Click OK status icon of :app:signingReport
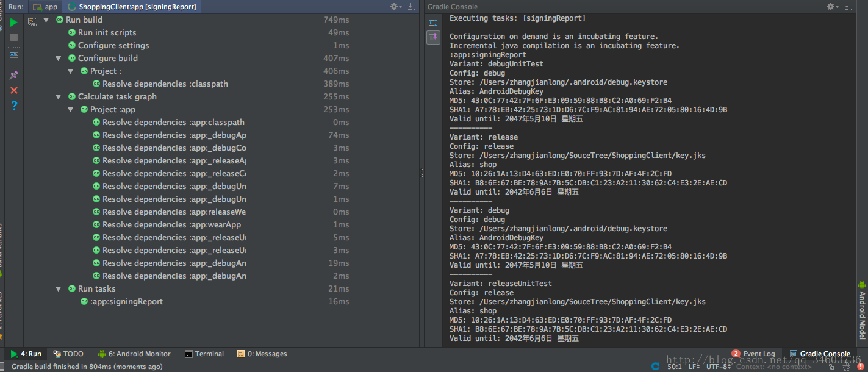 (x=84, y=301)
